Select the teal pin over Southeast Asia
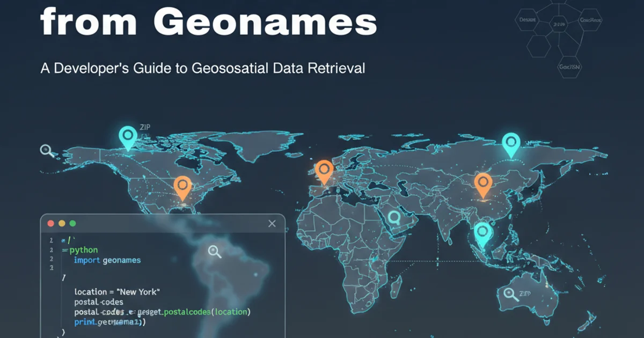The image size is (644, 338). (483, 233)
